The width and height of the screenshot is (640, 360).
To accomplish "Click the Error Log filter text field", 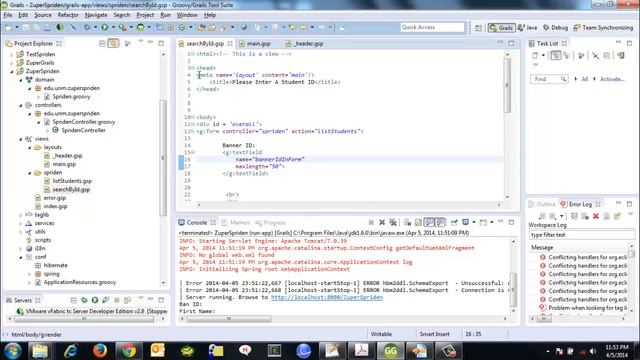I will tap(581, 235).
